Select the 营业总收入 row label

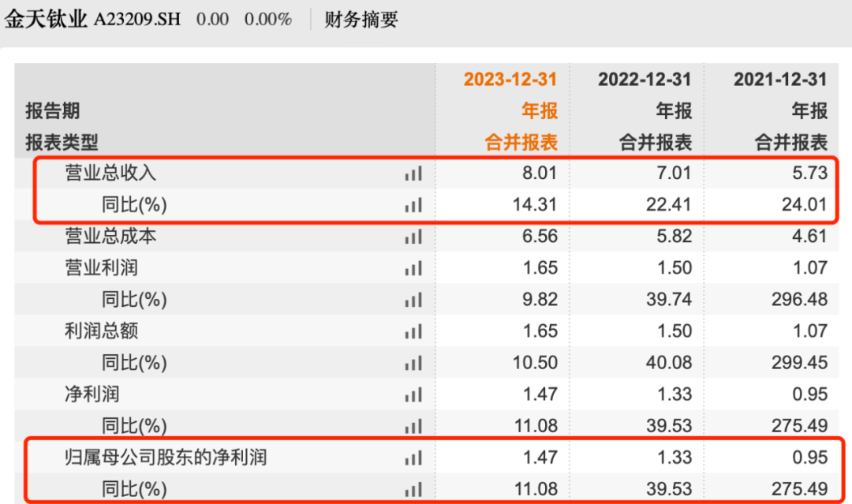click(111, 174)
